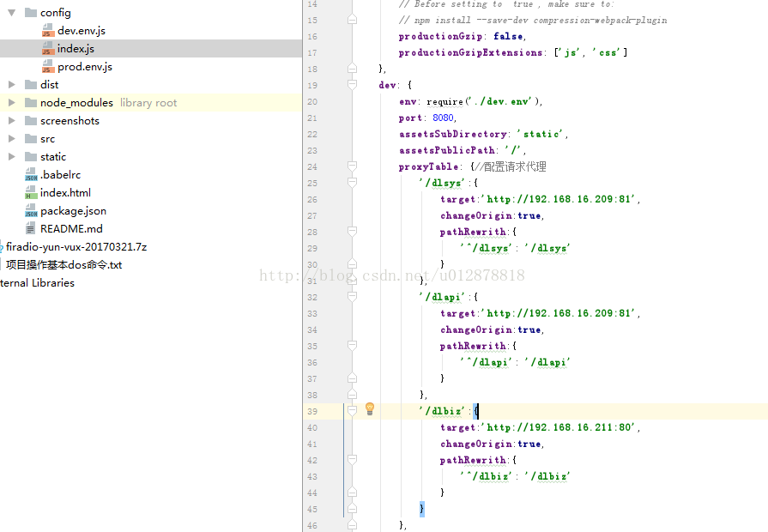This screenshot has width=768, height=532.
Task: Expand the src folder arrow
Action: 12,139
